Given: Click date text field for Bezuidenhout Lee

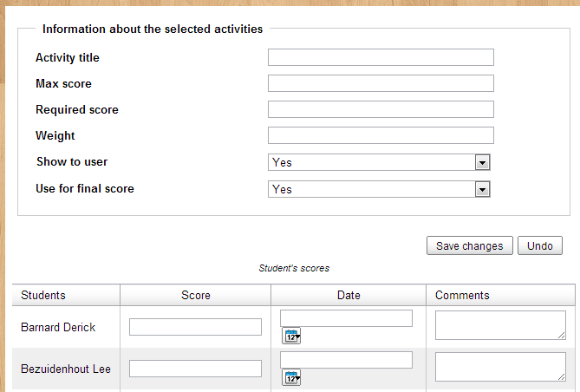Looking at the screenshot, I should (346, 360).
